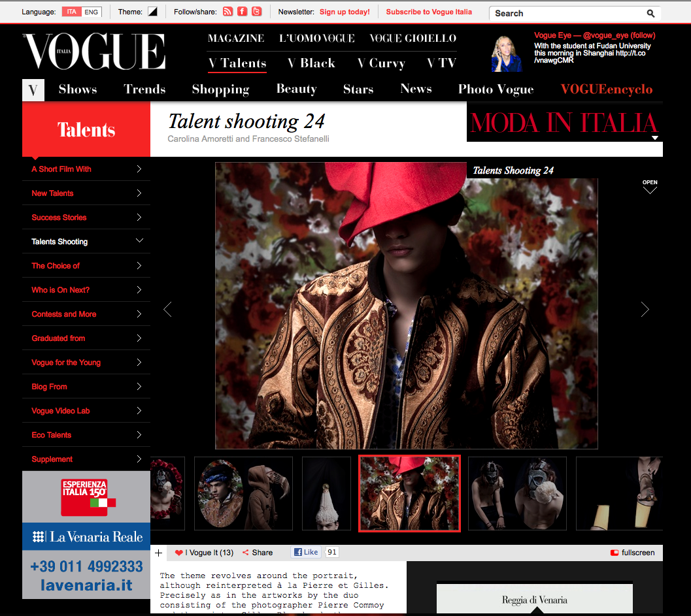Screen dimensions: 691x616
Task: Click the white V home icon
Action: 33,90
